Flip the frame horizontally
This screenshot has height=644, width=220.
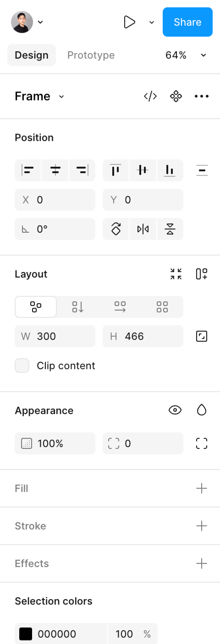coord(143,229)
